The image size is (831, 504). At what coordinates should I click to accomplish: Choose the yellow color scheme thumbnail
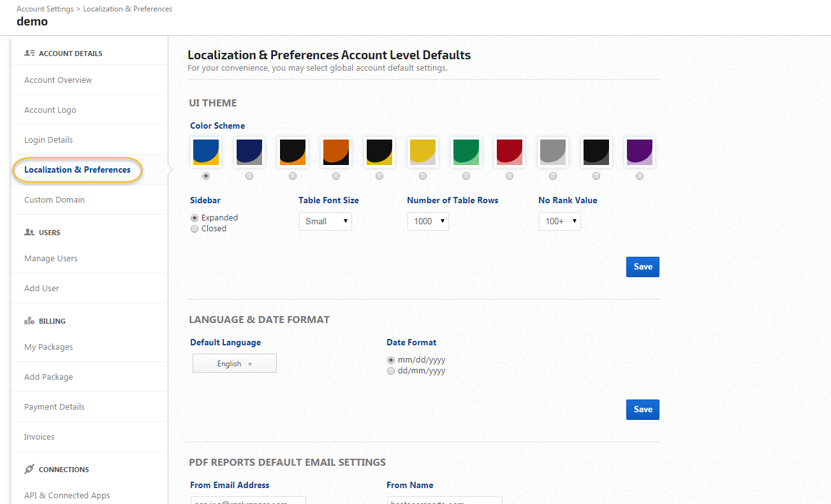click(x=423, y=152)
